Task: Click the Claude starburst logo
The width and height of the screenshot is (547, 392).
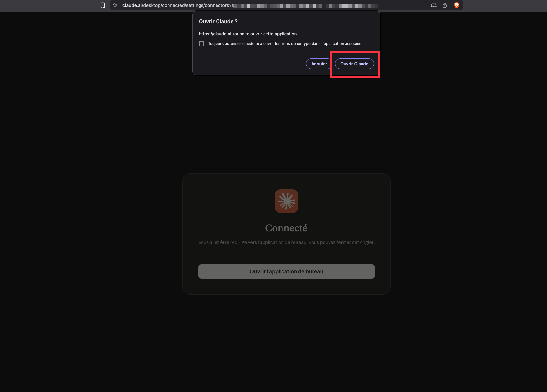Action: coord(286,201)
